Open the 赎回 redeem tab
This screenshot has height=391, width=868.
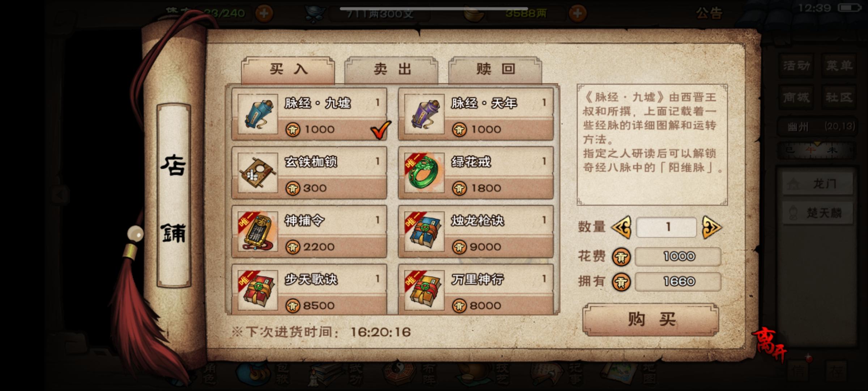click(x=495, y=69)
